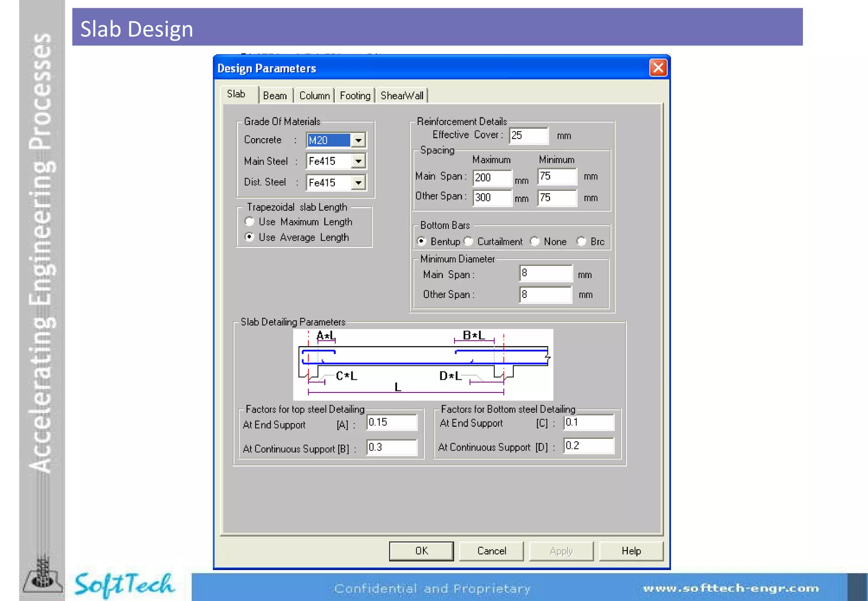Edit top steel End Support factor A

point(392,423)
